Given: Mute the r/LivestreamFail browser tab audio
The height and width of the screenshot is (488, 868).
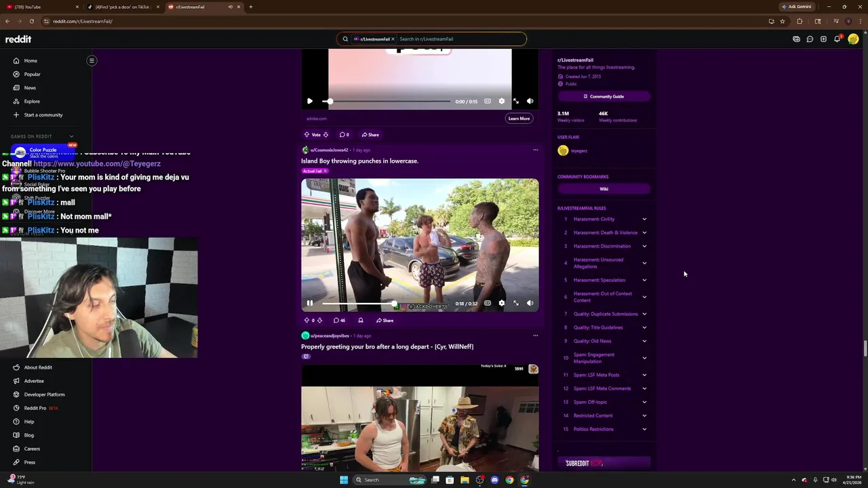Looking at the screenshot, I should point(230,7).
